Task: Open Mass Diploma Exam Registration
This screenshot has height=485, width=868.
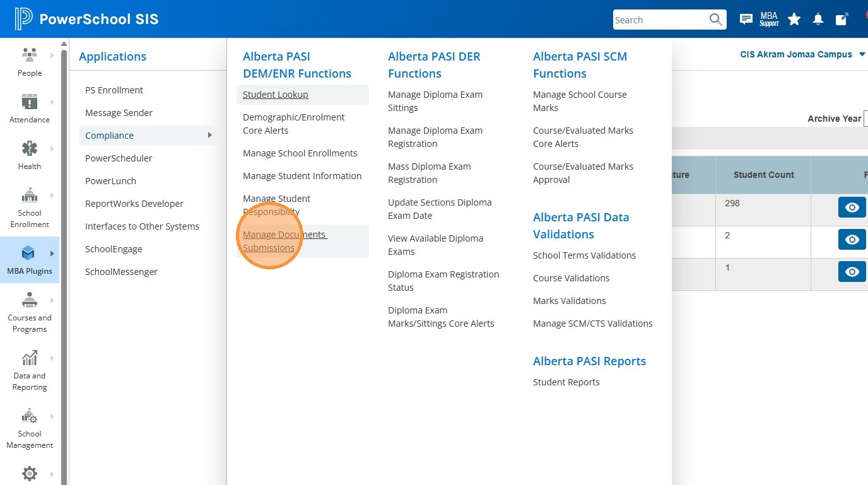Action: coord(430,173)
